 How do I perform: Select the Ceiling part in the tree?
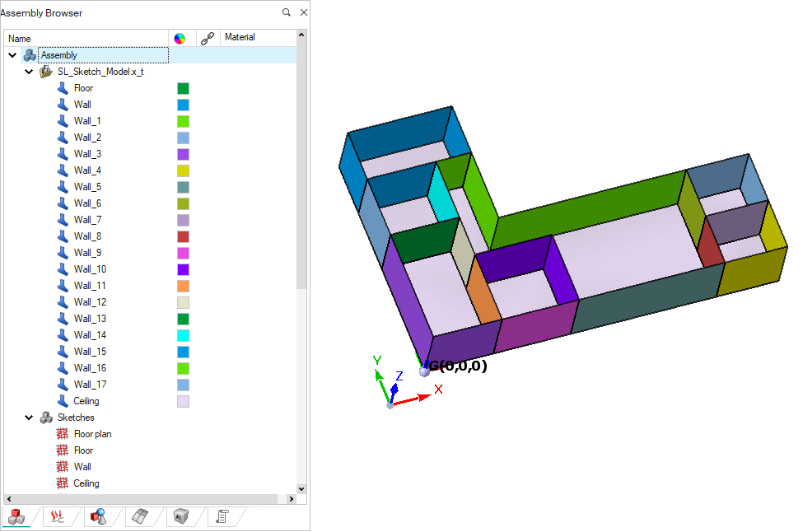(x=86, y=401)
